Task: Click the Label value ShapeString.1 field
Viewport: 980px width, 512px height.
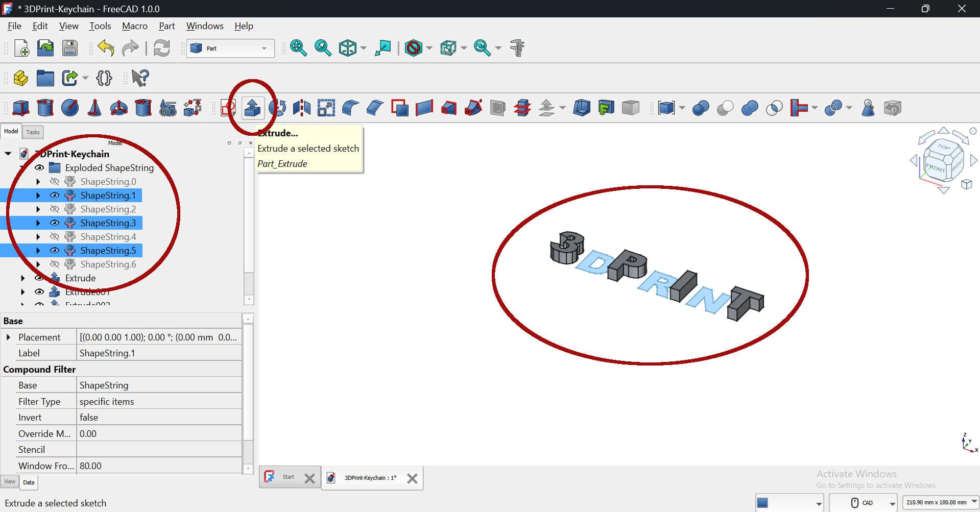Action: [159, 353]
